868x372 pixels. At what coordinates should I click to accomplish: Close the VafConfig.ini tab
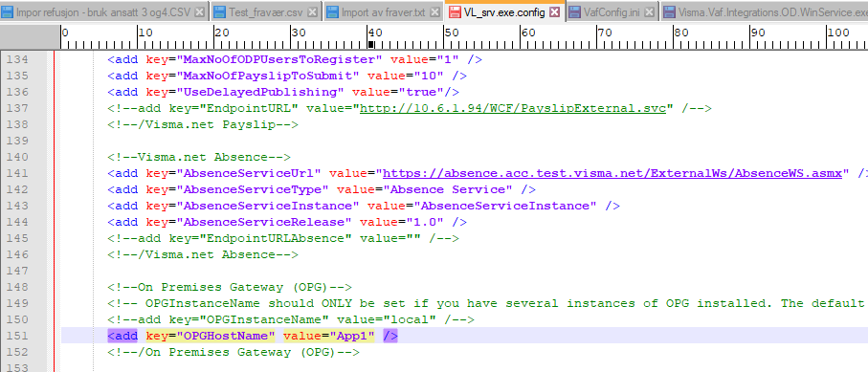coord(650,11)
